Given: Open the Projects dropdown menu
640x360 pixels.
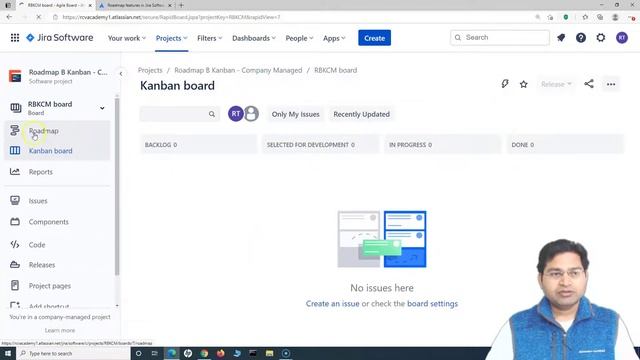Looking at the screenshot, I should (171, 38).
